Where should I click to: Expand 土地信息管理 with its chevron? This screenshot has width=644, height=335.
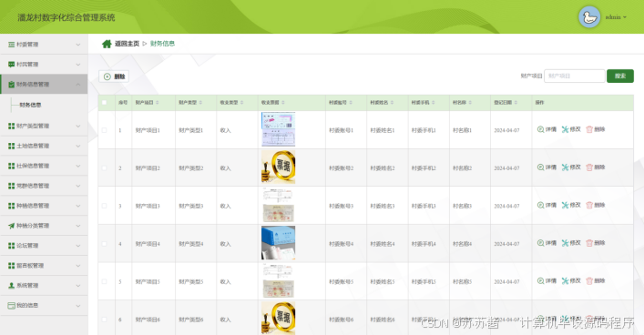tap(78, 147)
